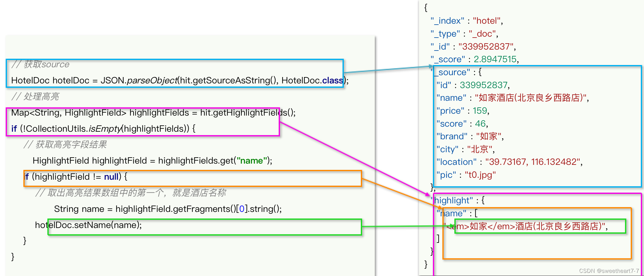This screenshot has width=644, height=276.
Task: Click the highlight "name" : [ array key
Action: point(457,213)
